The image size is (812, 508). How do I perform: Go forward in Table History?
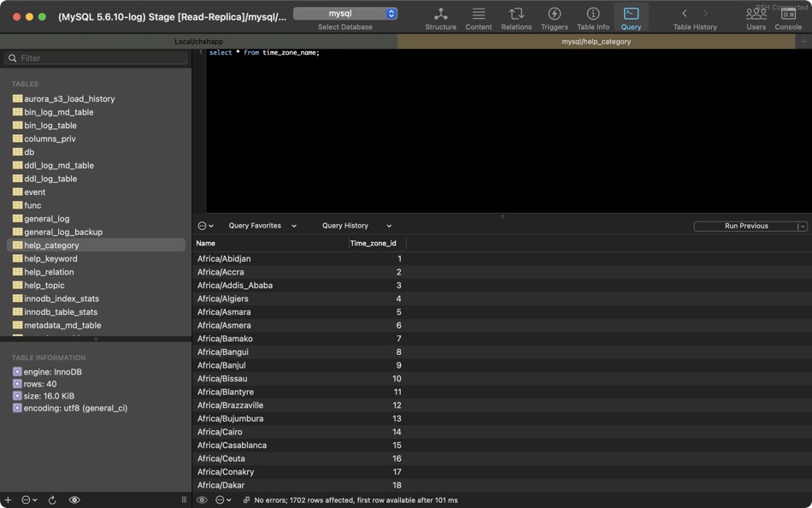(x=705, y=14)
